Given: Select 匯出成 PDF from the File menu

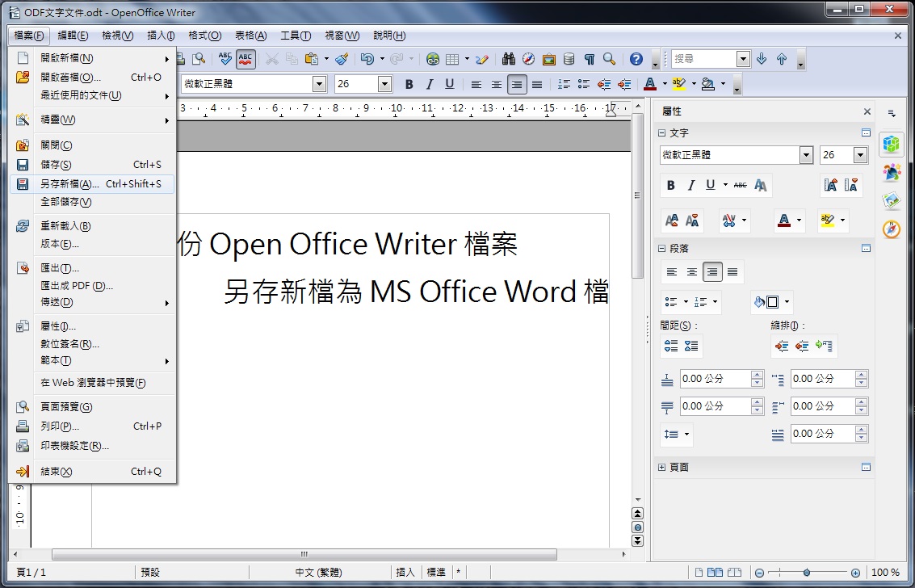Looking at the screenshot, I should [77, 285].
